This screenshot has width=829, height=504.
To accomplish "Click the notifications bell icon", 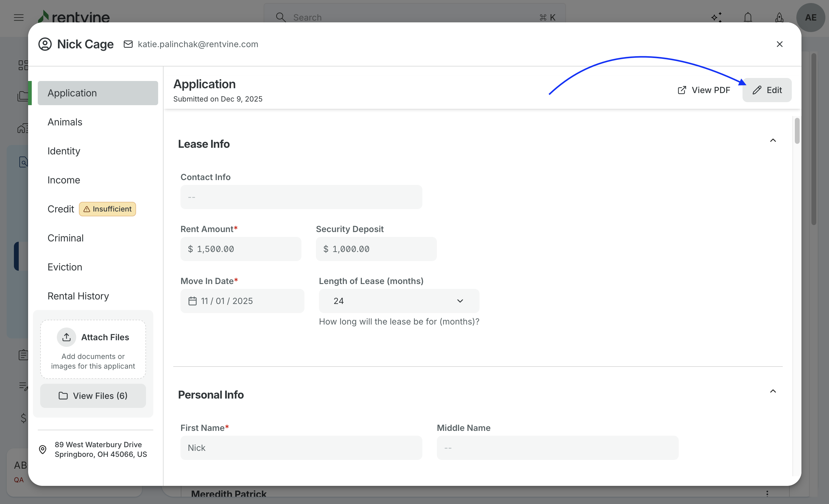I will [x=748, y=17].
